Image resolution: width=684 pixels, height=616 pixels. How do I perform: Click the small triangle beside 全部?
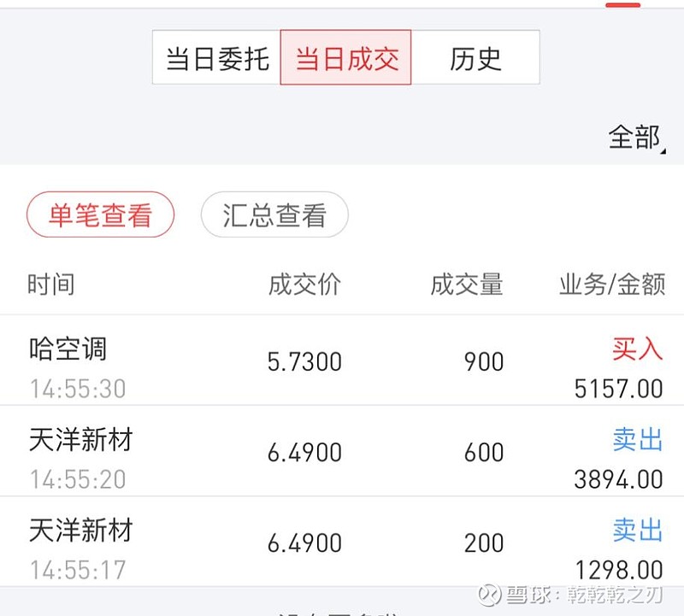(x=663, y=151)
